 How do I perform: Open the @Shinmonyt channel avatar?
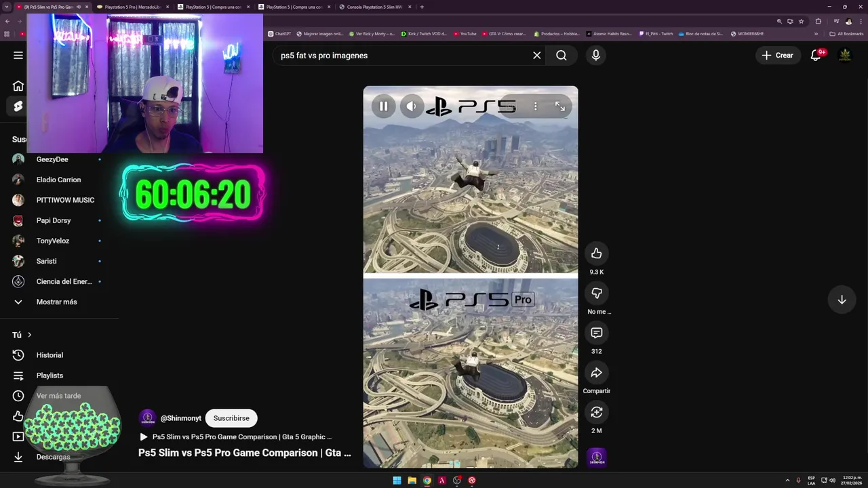[x=147, y=418]
